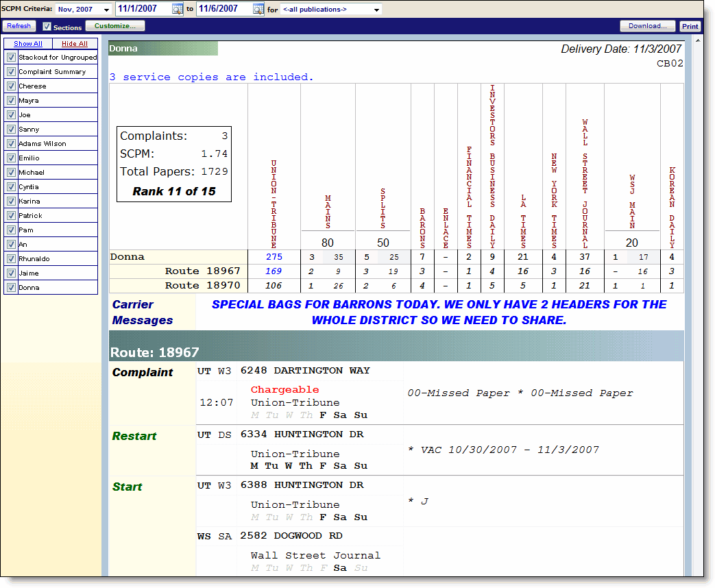Screen dimensions: 715x588
Task: Open the start date calendar picker icon
Action: click(x=177, y=10)
